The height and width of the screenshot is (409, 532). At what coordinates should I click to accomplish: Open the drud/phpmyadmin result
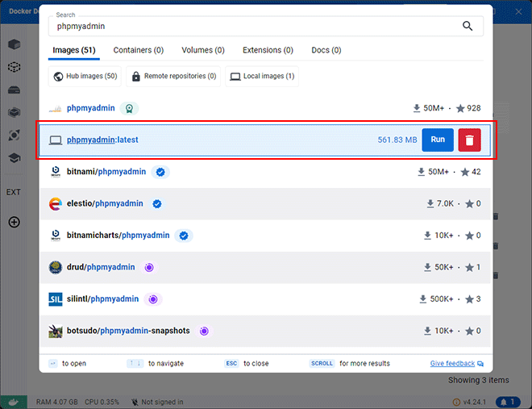[101, 267]
